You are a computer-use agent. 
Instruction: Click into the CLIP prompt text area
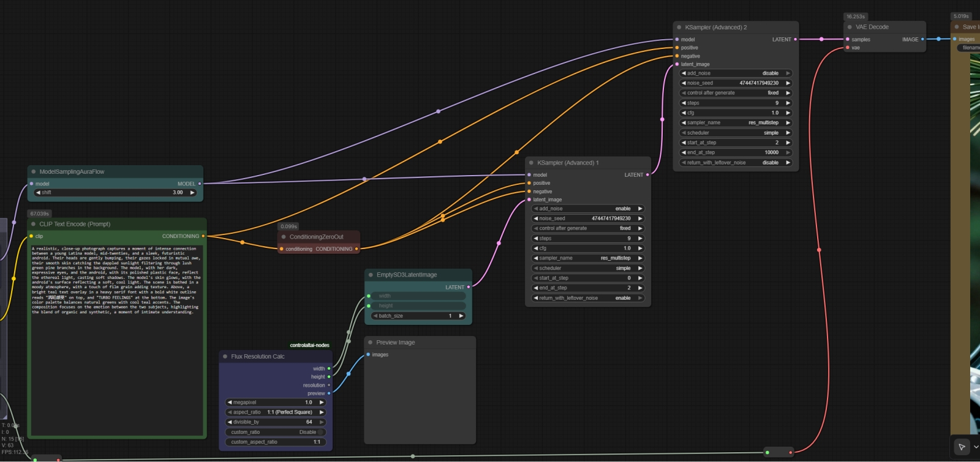click(x=116, y=367)
